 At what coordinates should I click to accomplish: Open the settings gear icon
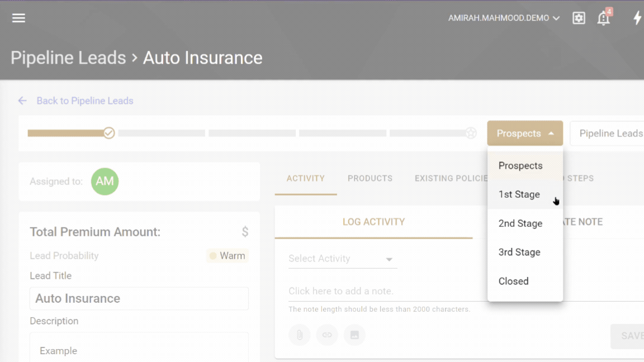(x=579, y=18)
